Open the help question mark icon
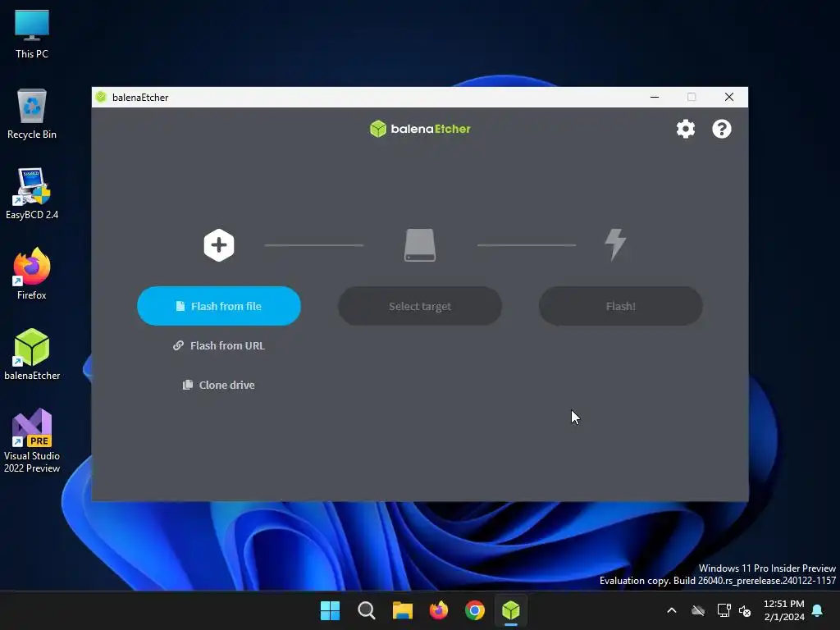 pos(722,129)
